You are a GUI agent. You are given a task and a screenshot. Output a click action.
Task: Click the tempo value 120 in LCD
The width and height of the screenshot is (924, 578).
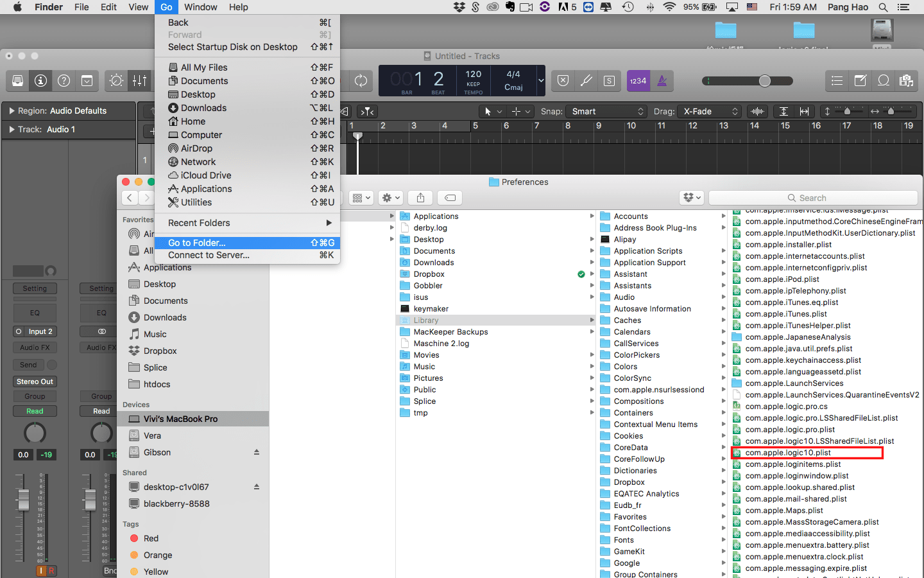(474, 74)
